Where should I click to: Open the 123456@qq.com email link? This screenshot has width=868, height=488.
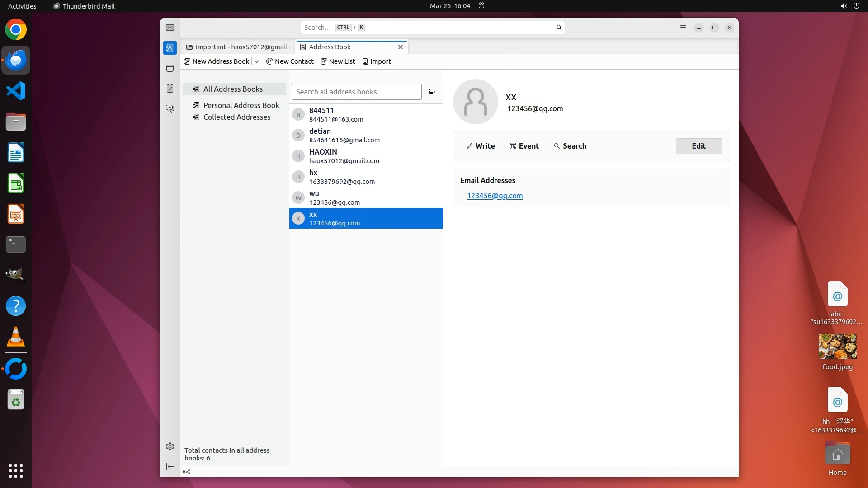[495, 196]
